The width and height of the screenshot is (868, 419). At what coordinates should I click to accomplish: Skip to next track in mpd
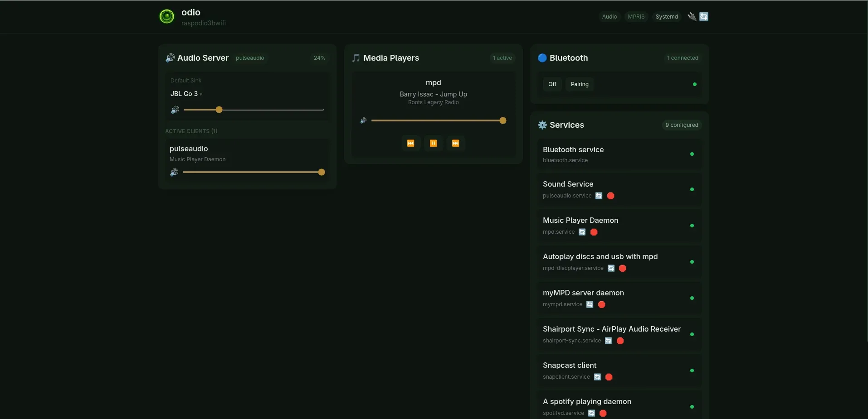[456, 143]
